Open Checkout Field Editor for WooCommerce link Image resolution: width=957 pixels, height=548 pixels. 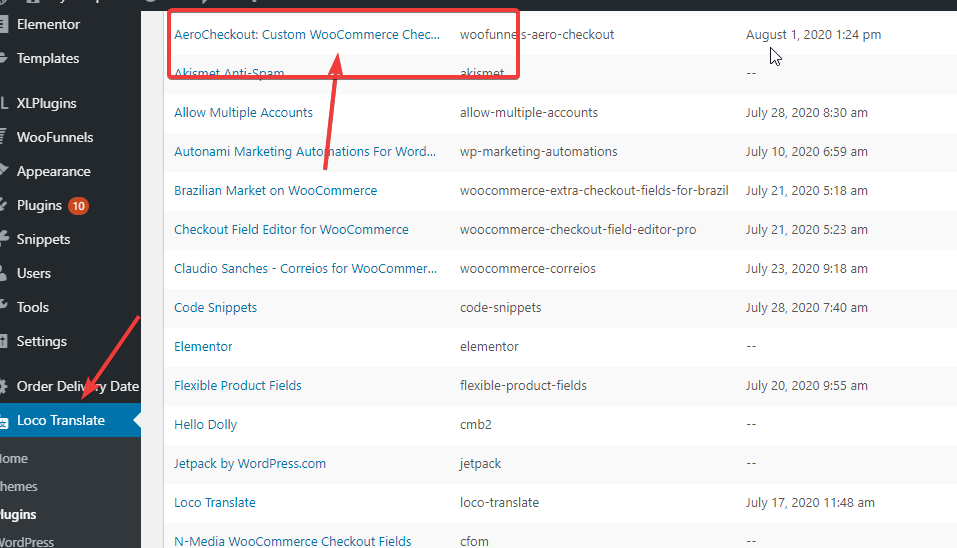pos(291,230)
